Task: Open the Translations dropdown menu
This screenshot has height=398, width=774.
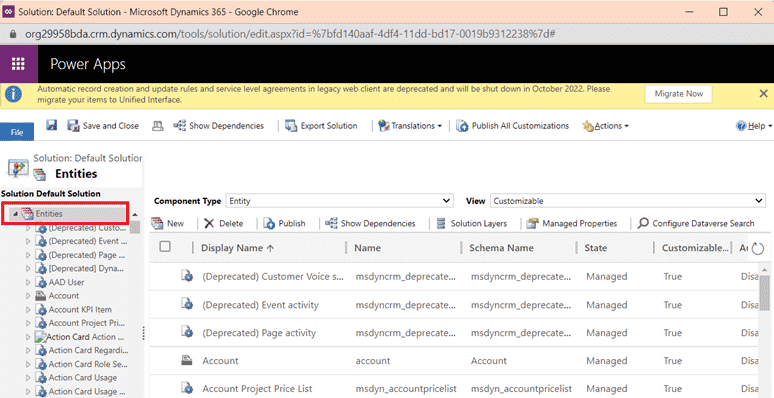Action: click(410, 126)
